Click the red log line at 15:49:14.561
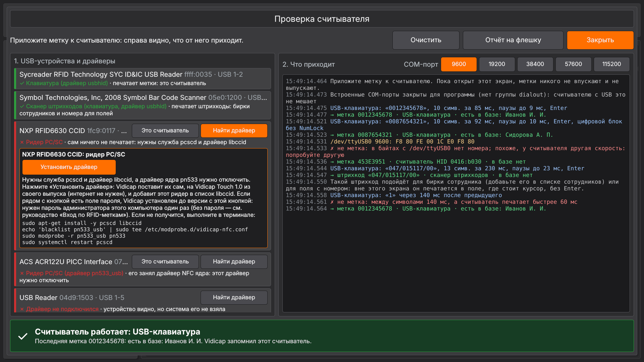The width and height of the screenshot is (644, 362). [431, 202]
